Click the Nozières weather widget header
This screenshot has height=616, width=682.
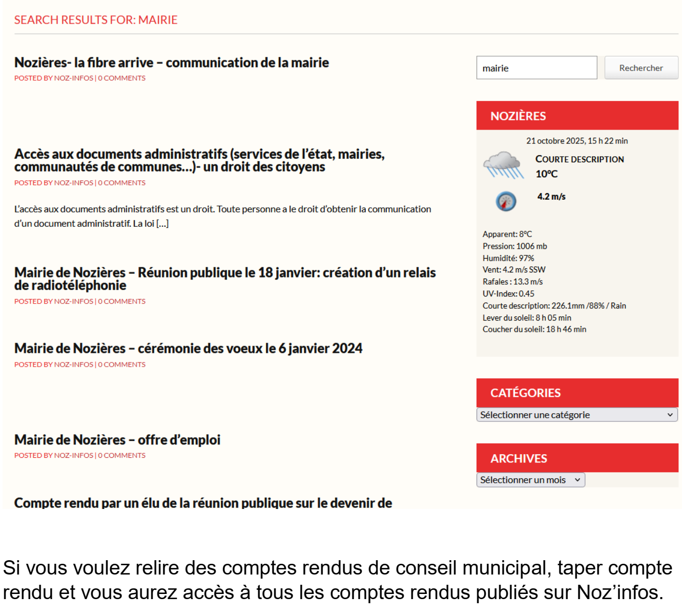point(518,116)
